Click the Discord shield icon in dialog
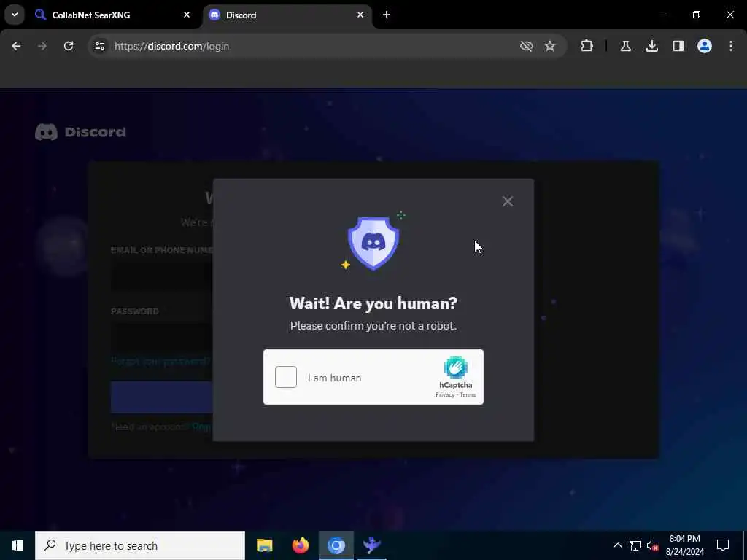This screenshot has width=747, height=560. 373,242
